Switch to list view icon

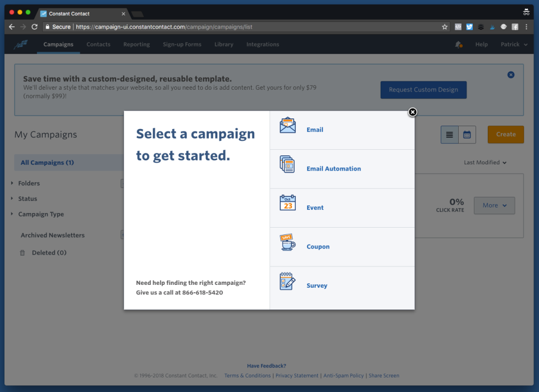tap(449, 135)
